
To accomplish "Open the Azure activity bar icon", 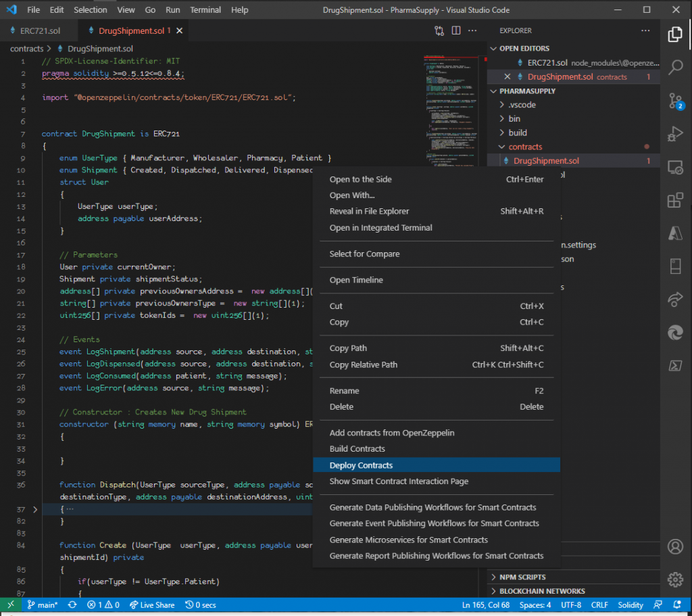I will coord(675,233).
